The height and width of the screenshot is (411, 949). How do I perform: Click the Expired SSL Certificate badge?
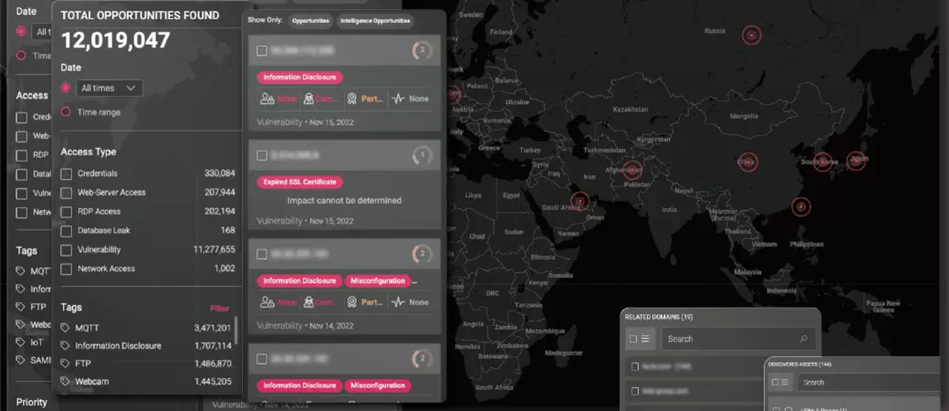[x=299, y=182]
